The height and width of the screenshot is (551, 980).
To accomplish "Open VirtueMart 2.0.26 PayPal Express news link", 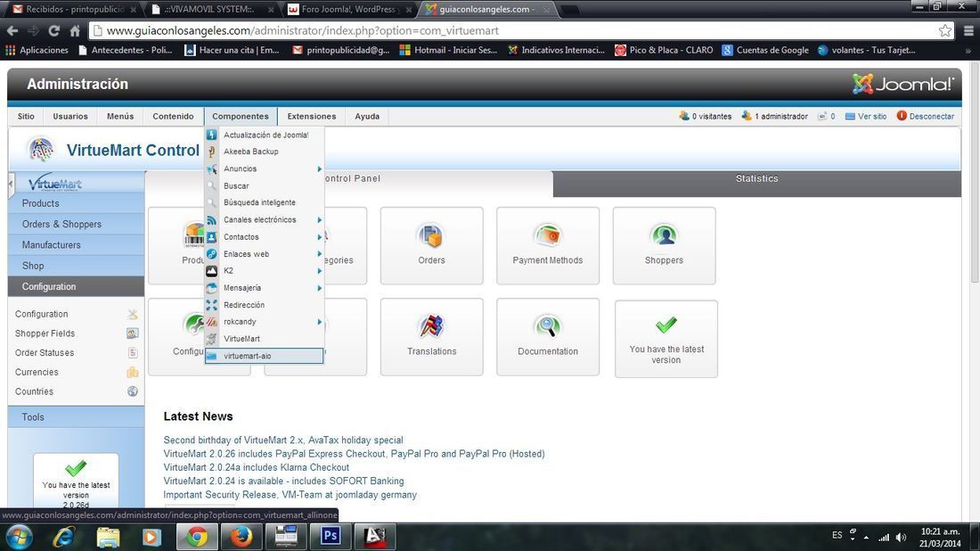I will (x=354, y=454).
